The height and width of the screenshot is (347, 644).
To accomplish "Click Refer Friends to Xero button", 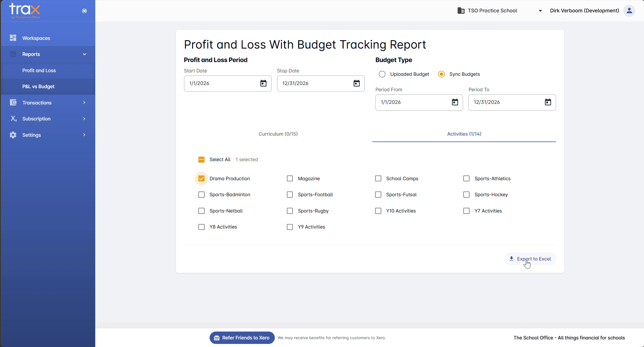I will click(x=242, y=338).
